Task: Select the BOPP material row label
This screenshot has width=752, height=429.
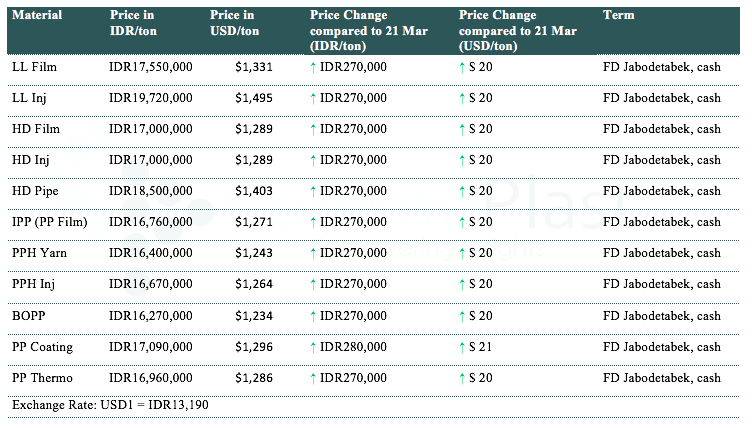Action: (29, 316)
